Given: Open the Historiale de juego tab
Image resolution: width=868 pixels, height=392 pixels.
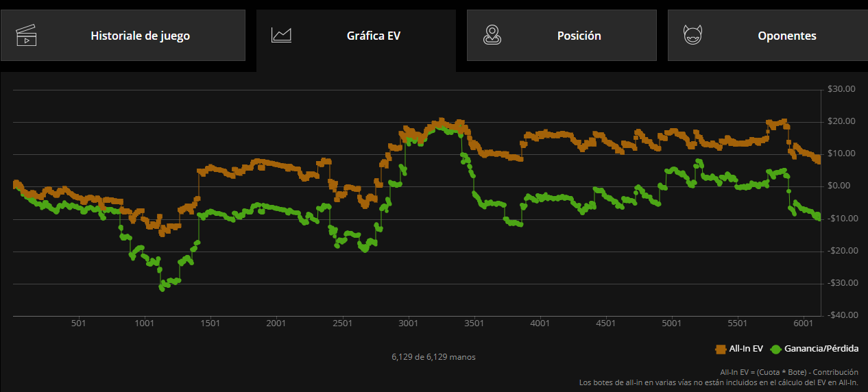Looking at the screenshot, I should 122,36.
